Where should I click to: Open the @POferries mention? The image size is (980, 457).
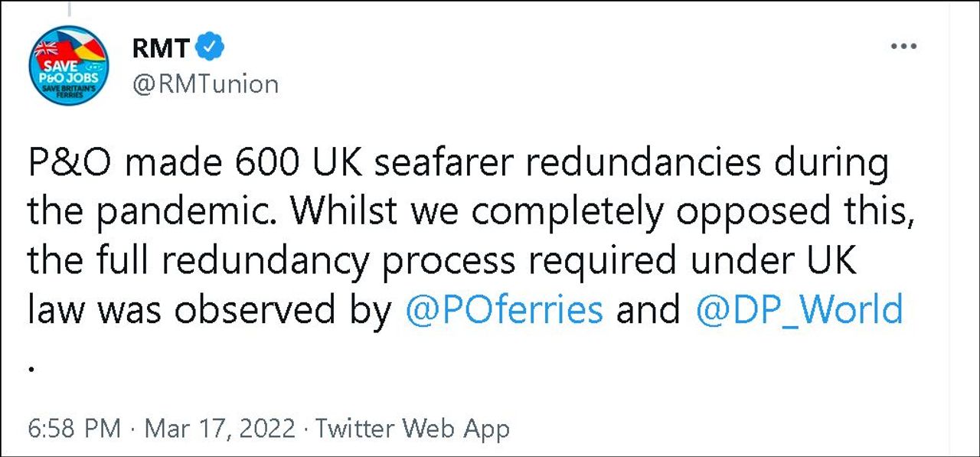coord(504,311)
